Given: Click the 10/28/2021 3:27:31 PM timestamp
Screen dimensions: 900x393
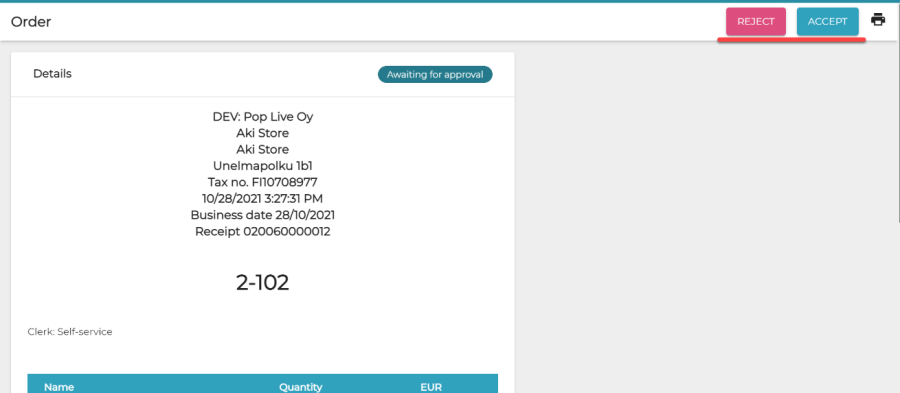Looking at the screenshot, I should pyautogui.click(x=262, y=199).
